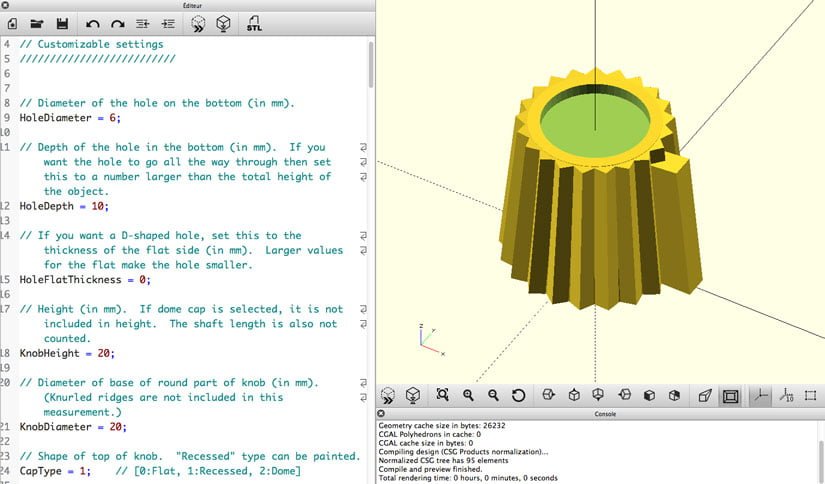The width and height of the screenshot is (825, 484).
Task: Indent the selected code lines
Action: [168, 24]
